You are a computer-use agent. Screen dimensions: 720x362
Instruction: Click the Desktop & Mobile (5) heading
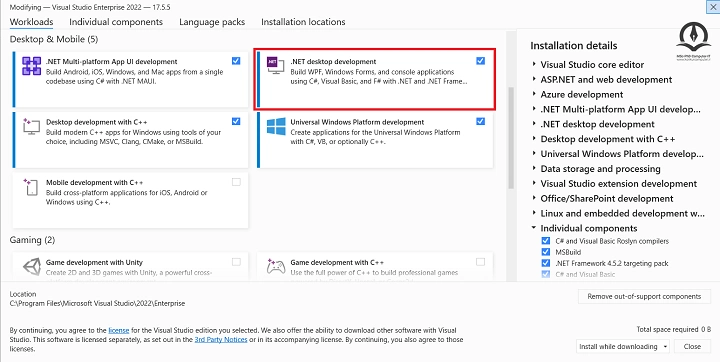point(54,39)
